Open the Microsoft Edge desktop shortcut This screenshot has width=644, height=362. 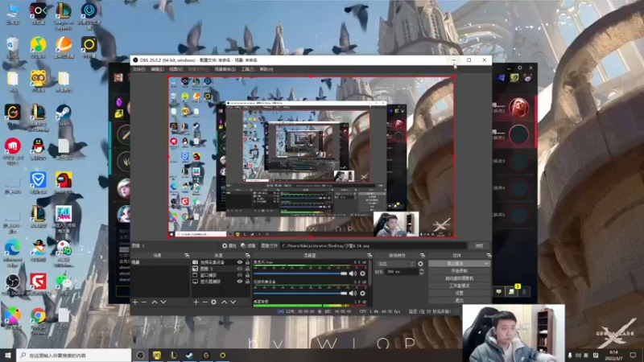click(x=13, y=251)
